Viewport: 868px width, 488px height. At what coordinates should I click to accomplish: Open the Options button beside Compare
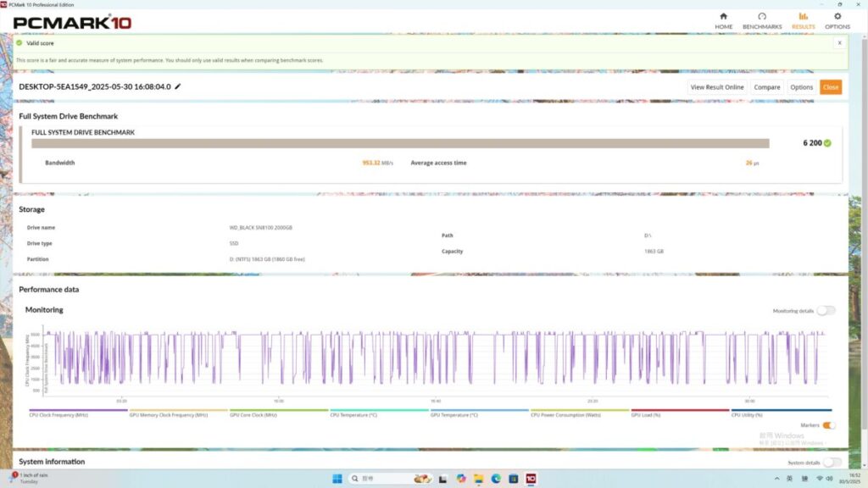(x=801, y=87)
